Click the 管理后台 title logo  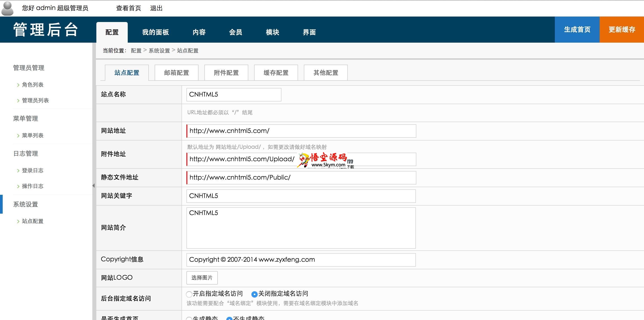coord(45,30)
